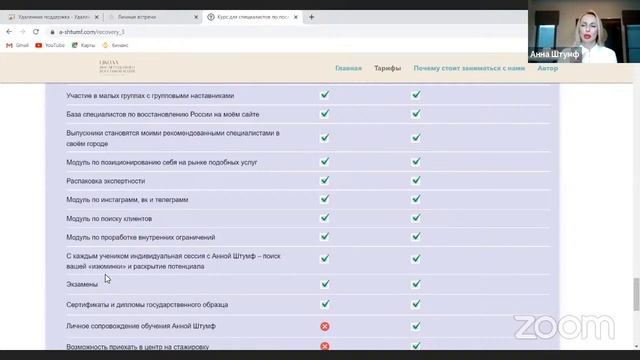Click green checkmark for Личное сопровождение row

coord(416,326)
